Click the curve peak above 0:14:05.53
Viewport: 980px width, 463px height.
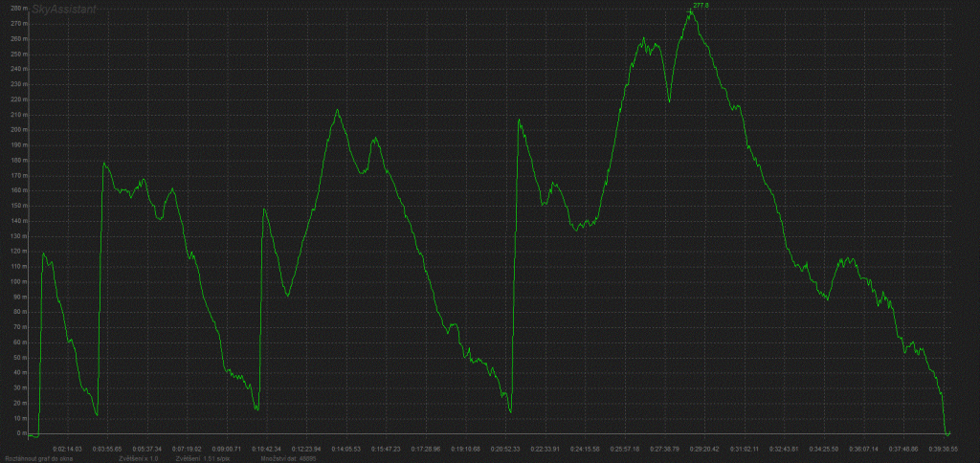coord(337,110)
